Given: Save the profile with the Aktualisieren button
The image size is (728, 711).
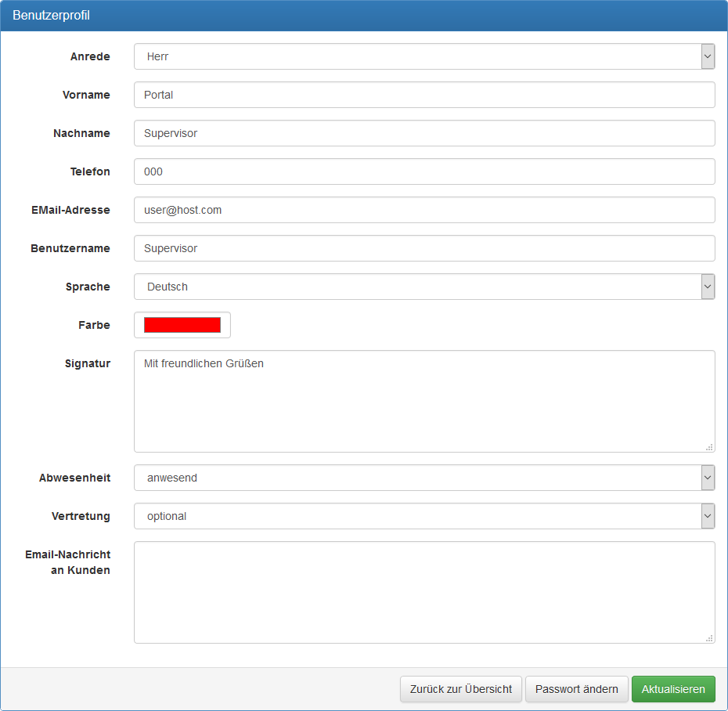Looking at the screenshot, I should pyautogui.click(x=673, y=689).
